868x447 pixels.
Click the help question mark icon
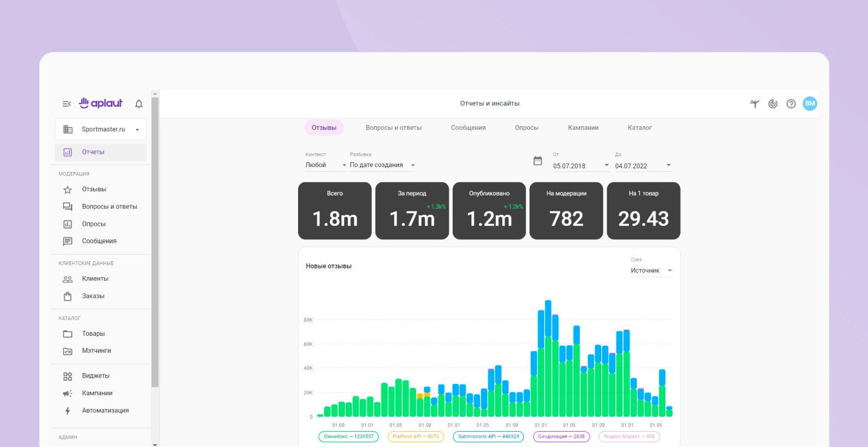[791, 104]
